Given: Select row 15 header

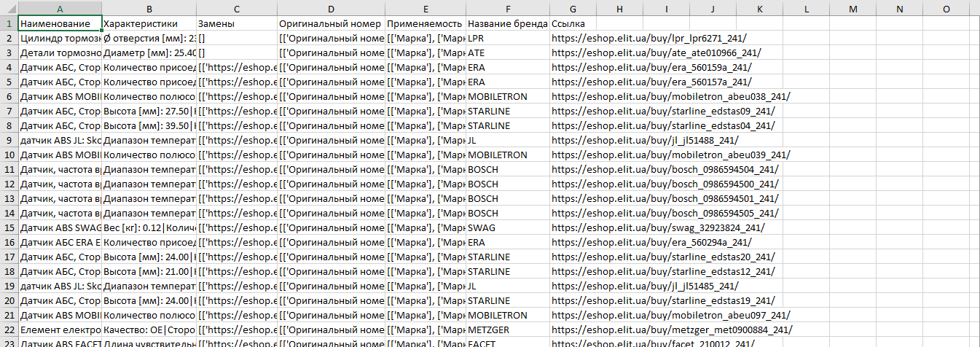Looking at the screenshot, I should tap(9, 227).
